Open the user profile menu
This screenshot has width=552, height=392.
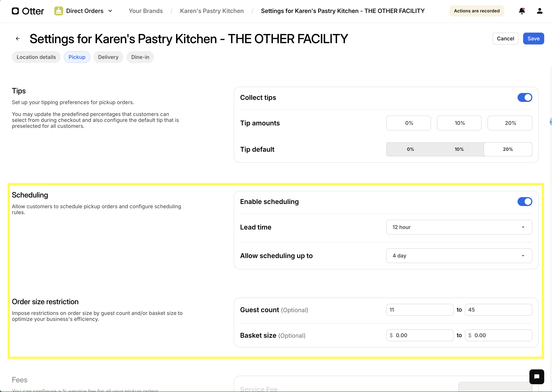click(x=539, y=11)
